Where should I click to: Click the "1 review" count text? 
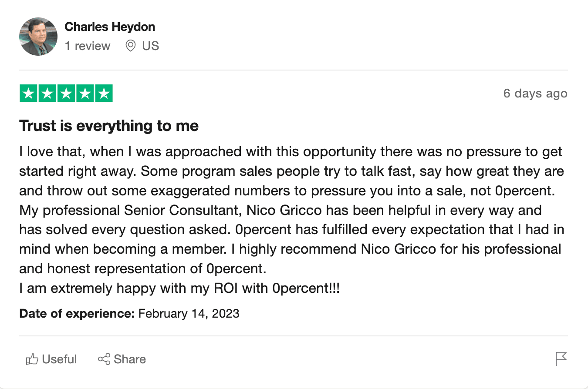tap(88, 46)
